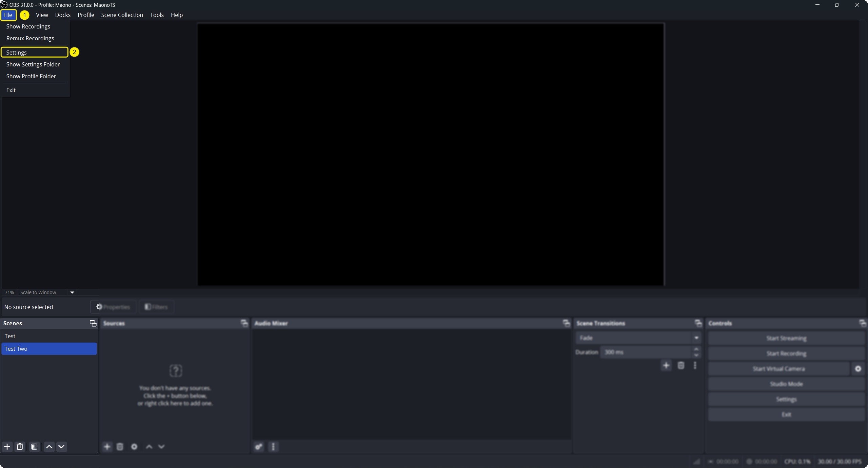
Task: Open the Filters panel button
Action: pos(156,307)
